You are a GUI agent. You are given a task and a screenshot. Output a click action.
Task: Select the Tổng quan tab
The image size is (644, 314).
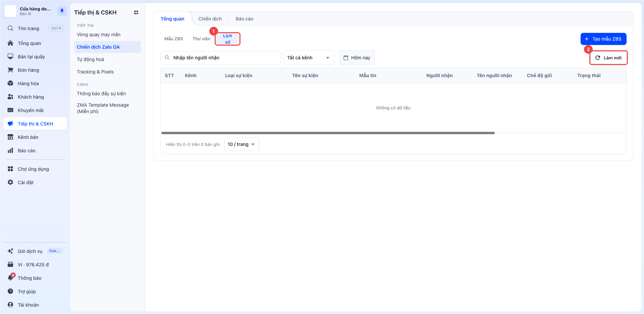[x=172, y=19]
